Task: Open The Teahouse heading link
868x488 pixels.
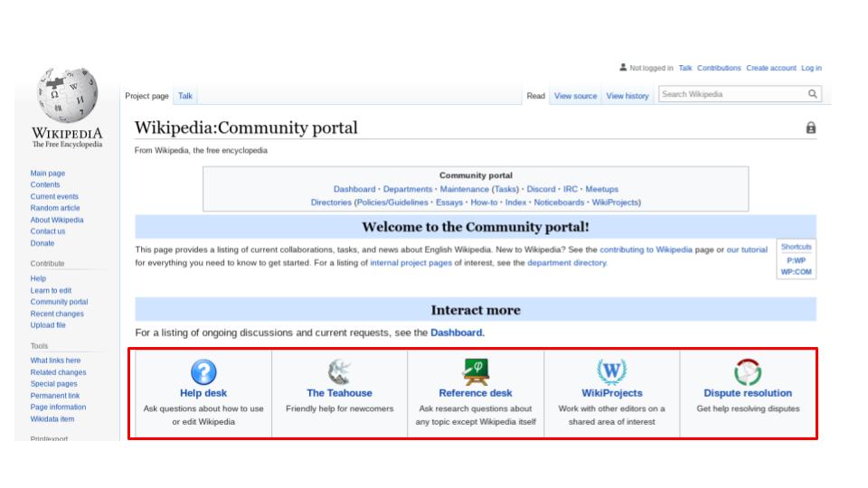Action: point(339,393)
